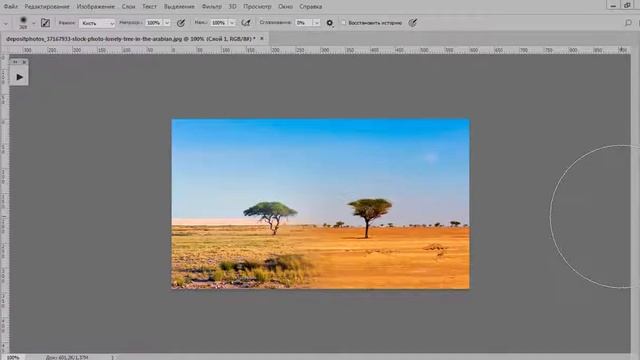This screenshot has height=360, width=640.
Task: Open the blend mode dropdown showing Кисть
Action: pos(97,23)
